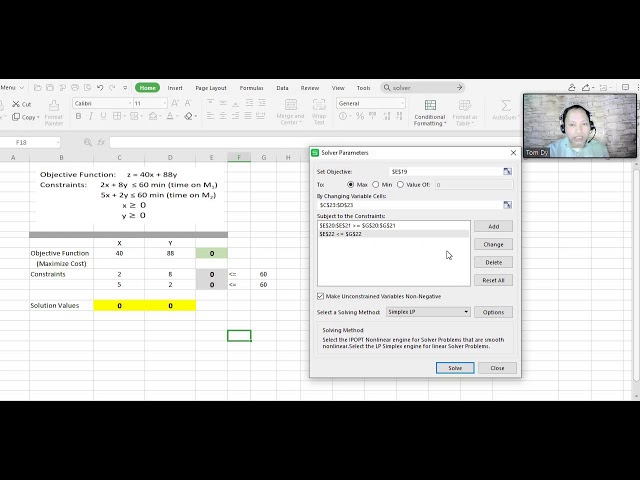Click the Print icon in quick toolbar

coord(75,88)
